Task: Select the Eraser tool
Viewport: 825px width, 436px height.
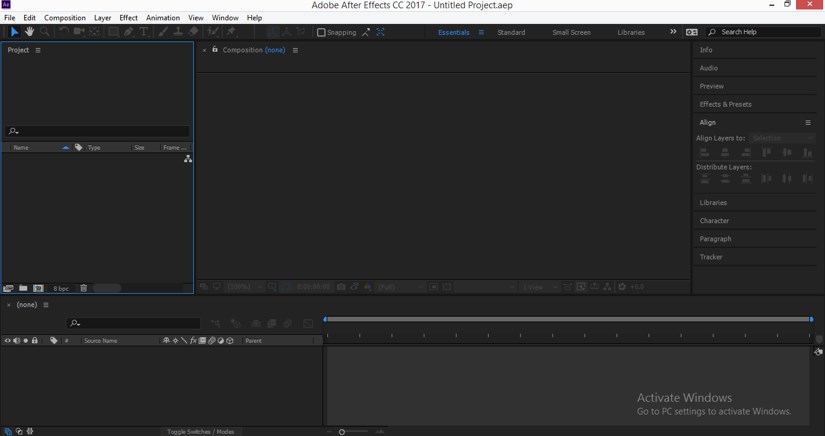Action: (x=194, y=32)
